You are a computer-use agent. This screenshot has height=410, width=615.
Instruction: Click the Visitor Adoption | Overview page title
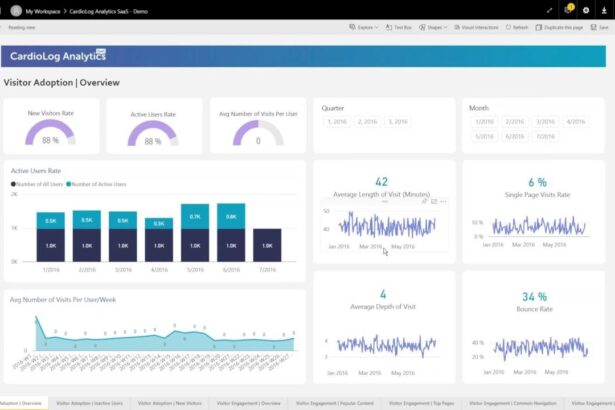[62, 83]
